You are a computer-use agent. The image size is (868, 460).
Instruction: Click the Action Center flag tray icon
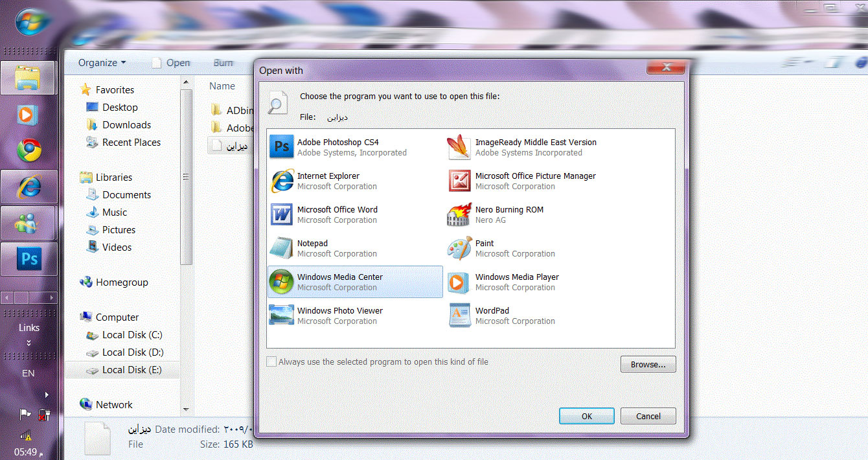25,414
